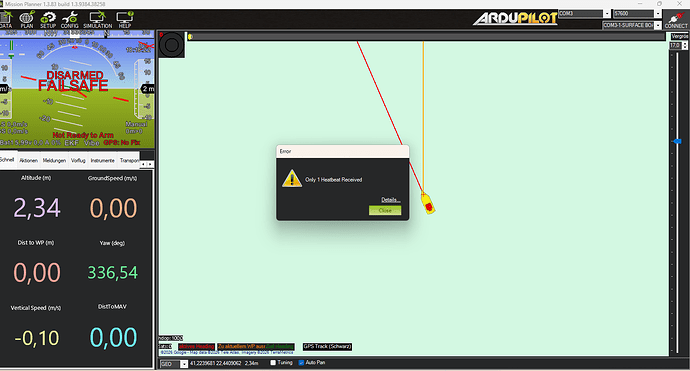Viewport: 690px width, 371px height.
Task: Click the Google map copyright link
Action: click(x=227, y=353)
